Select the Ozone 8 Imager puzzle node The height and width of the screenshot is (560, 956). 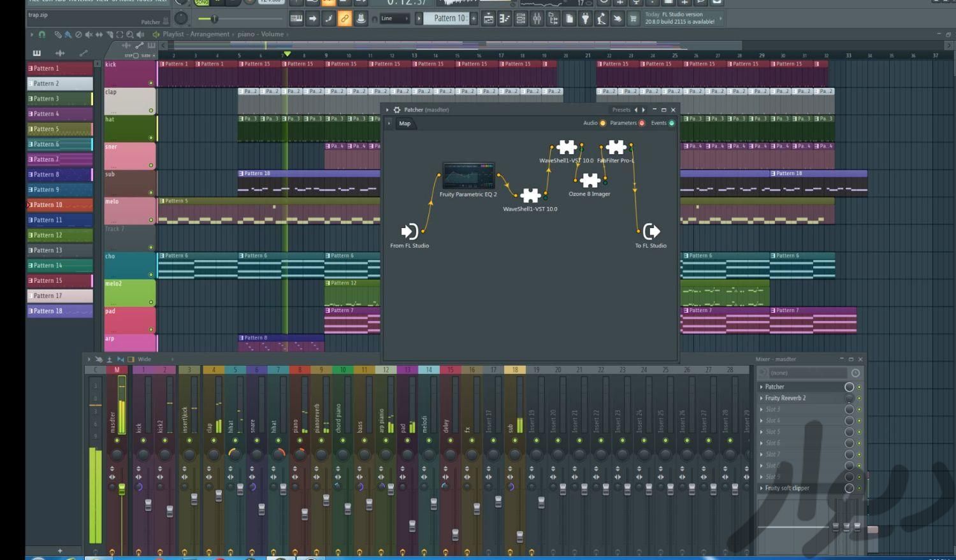point(590,180)
